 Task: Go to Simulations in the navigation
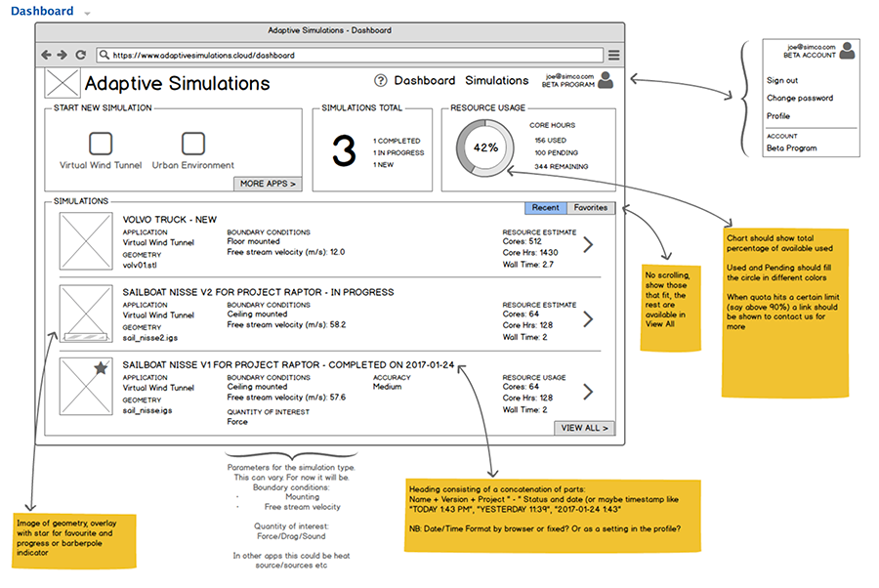(497, 81)
